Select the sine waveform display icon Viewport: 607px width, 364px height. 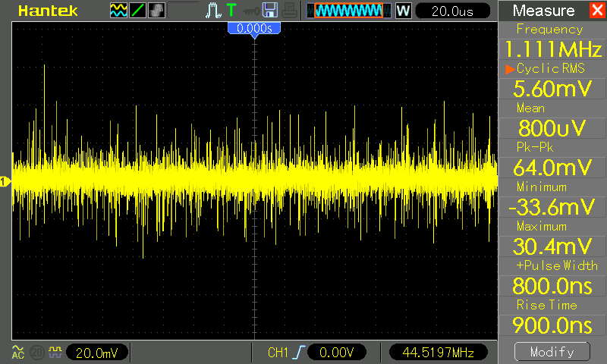pos(118,11)
